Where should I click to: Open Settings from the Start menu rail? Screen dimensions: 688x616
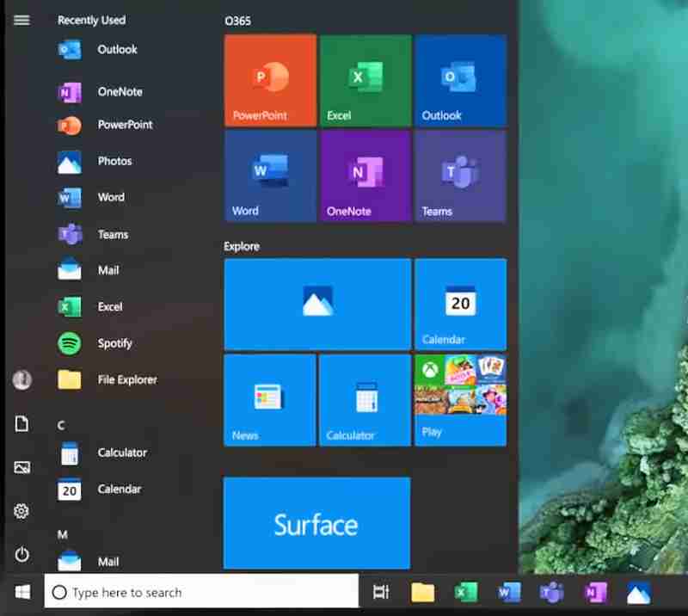[21, 510]
